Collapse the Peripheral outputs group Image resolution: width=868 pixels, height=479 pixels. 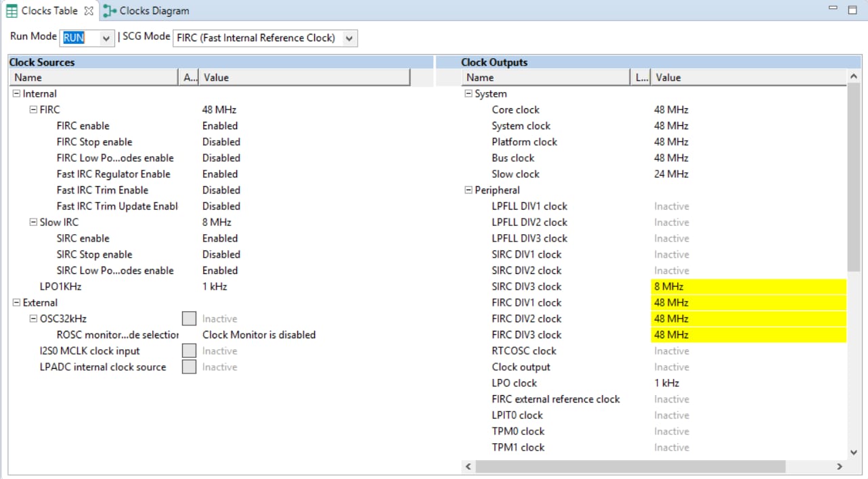(469, 190)
